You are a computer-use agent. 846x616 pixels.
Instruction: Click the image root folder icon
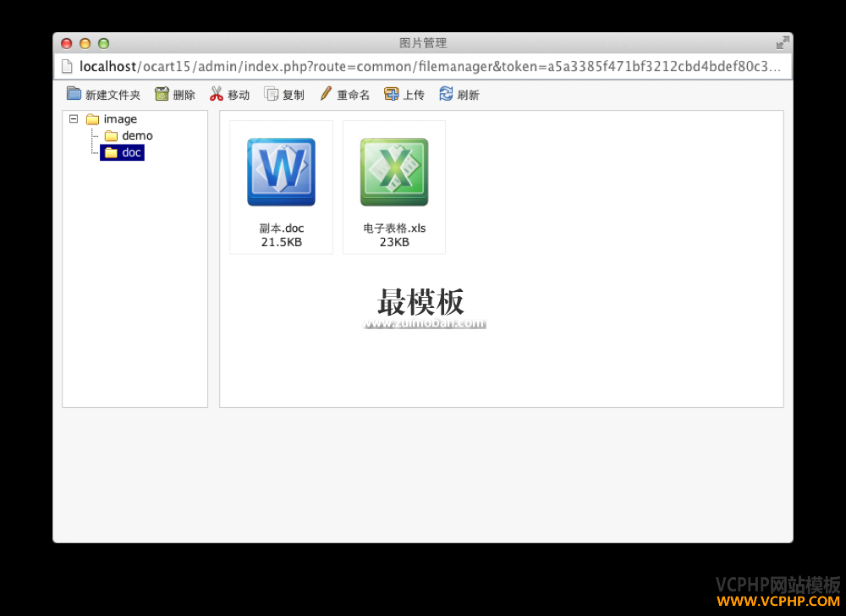(93, 118)
